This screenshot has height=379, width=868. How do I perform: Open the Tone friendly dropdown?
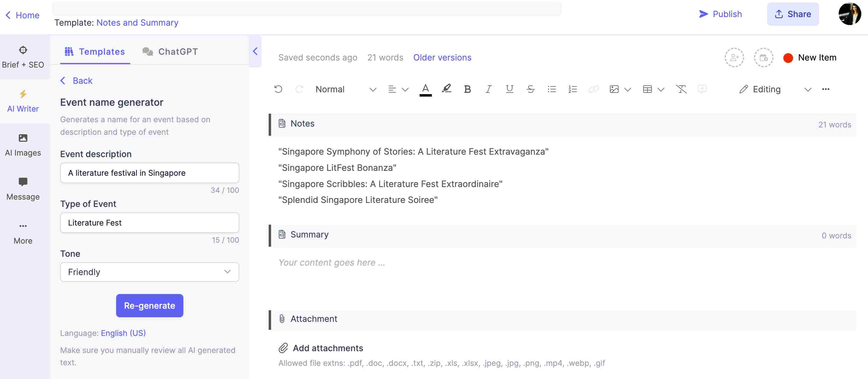coord(149,272)
